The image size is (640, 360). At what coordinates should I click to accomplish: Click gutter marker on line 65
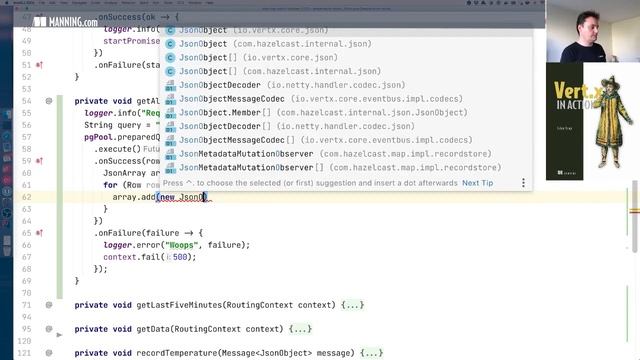[39, 233]
